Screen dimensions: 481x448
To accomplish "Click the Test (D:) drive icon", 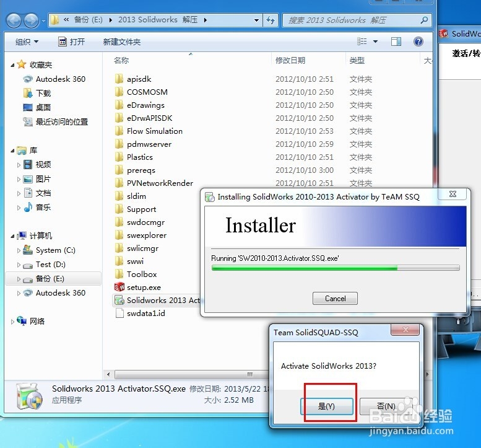I will tap(28, 265).
